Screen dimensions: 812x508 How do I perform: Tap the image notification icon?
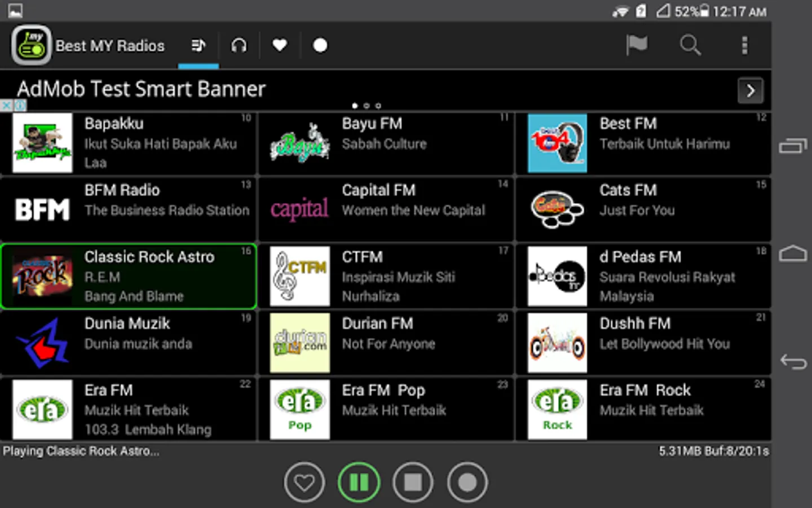(x=15, y=10)
